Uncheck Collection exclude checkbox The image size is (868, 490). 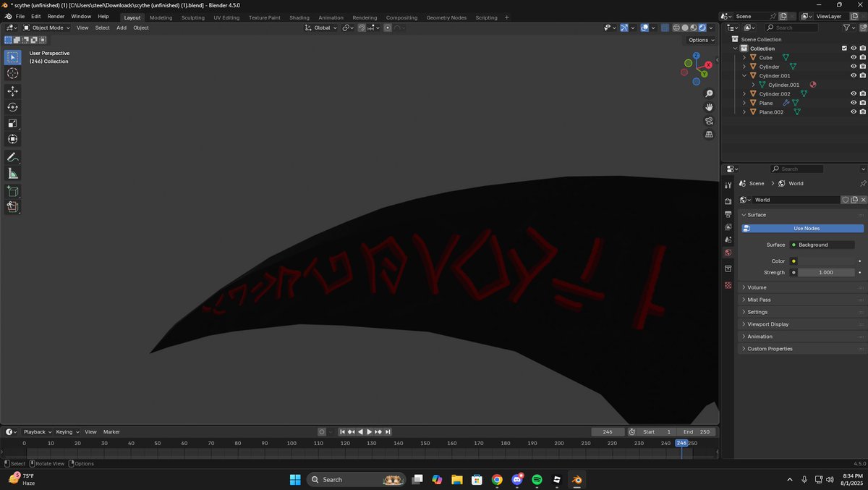coord(844,48)
